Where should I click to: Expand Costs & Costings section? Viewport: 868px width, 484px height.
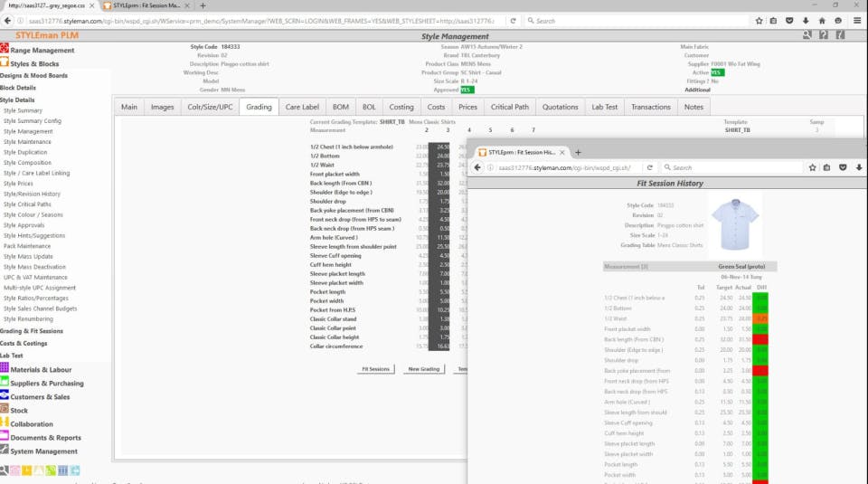coord(24,344)
